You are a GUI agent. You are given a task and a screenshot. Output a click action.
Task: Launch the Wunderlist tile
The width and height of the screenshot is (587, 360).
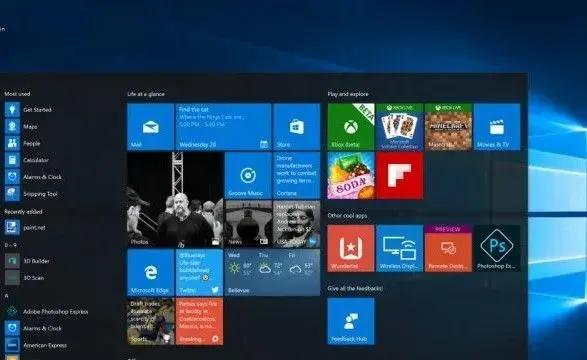(x=351, y=248)
